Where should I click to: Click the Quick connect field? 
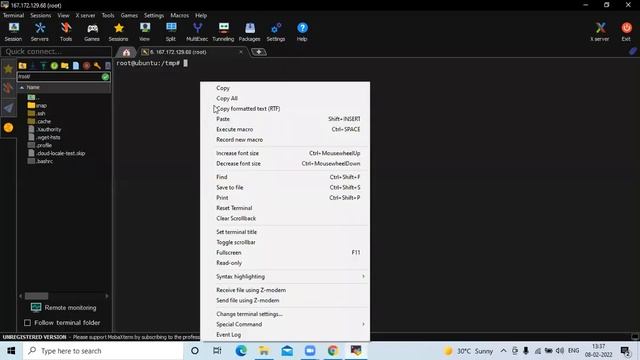click(x=56, y=51)
